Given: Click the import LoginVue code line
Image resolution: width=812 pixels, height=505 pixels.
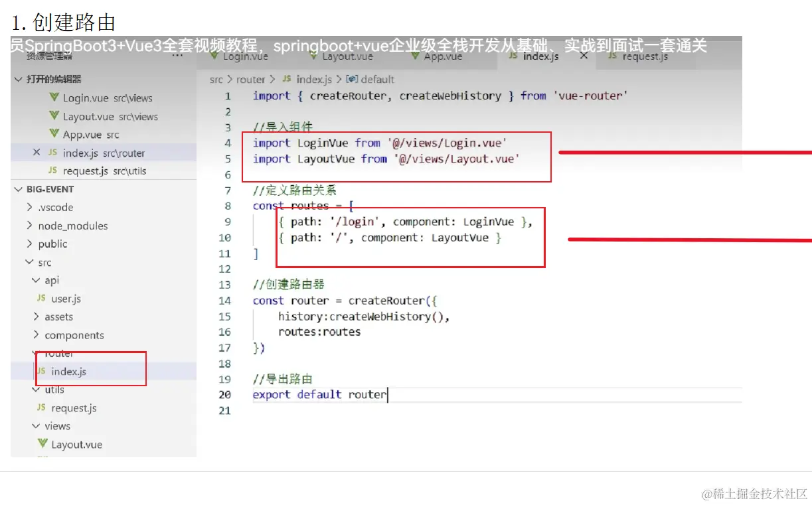Looking at the screenshot, I should [x=380, y=143].
